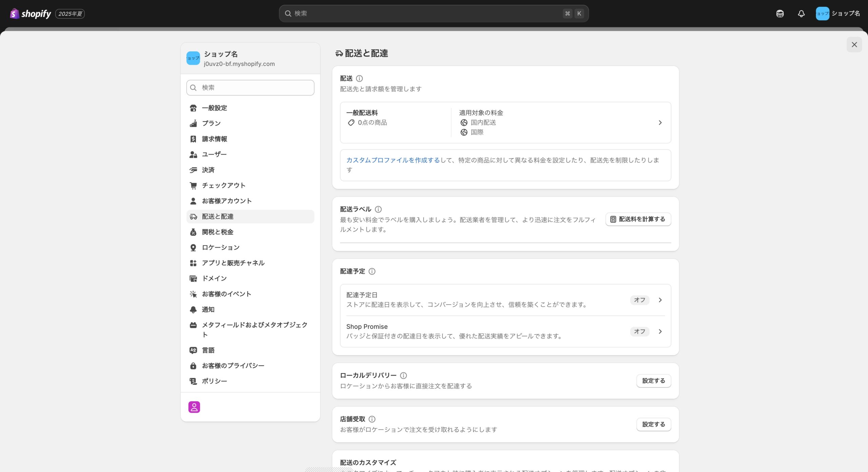
Task: Click info icon next to ローカルデリバリー
Action: (x=403, y=376)
